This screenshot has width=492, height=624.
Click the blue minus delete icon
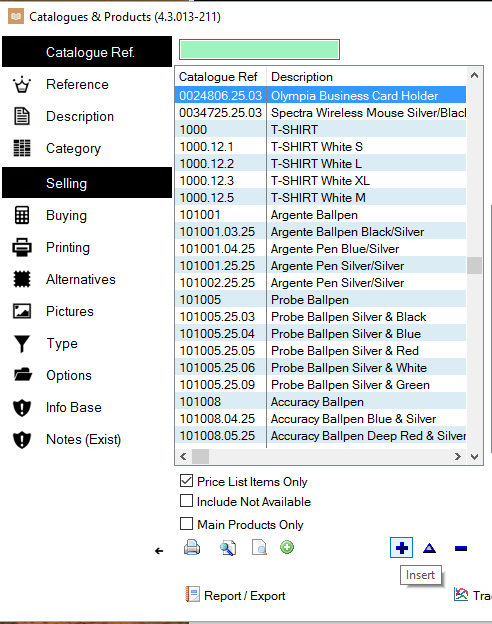(x=461, y=549)
